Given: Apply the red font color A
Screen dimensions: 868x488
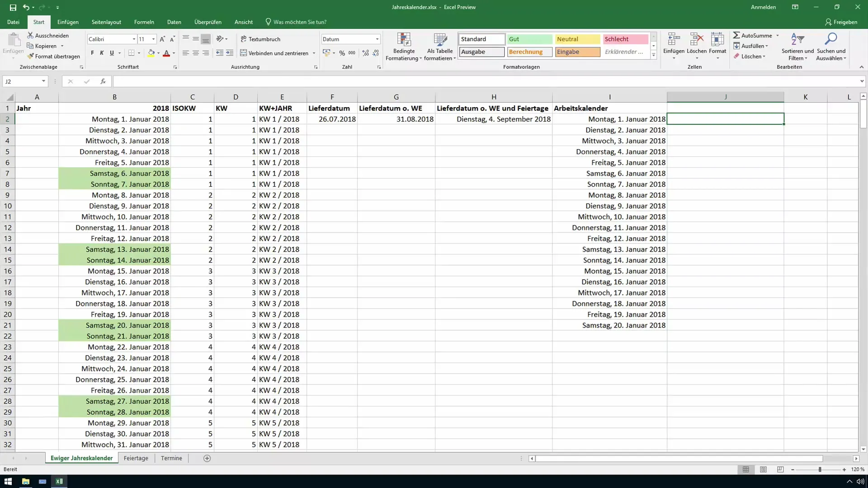Looking at the screenshot, I should pos(166,53).
